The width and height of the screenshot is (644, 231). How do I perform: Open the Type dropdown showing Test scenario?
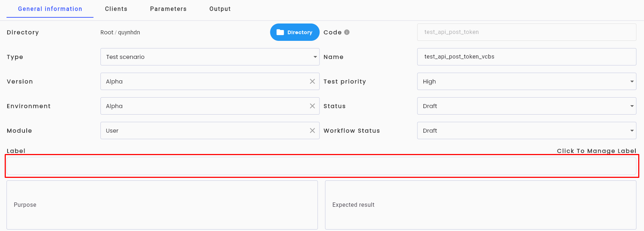point(210,57)
